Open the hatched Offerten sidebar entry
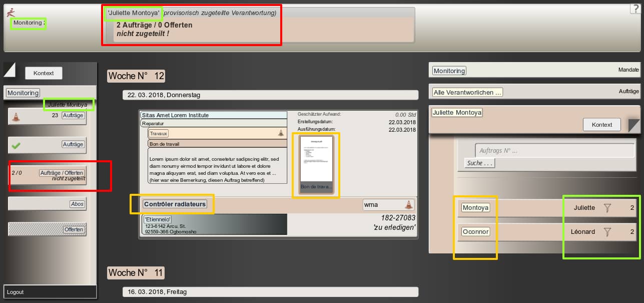This screenshot has width=644, height=303. pos(74,229)
